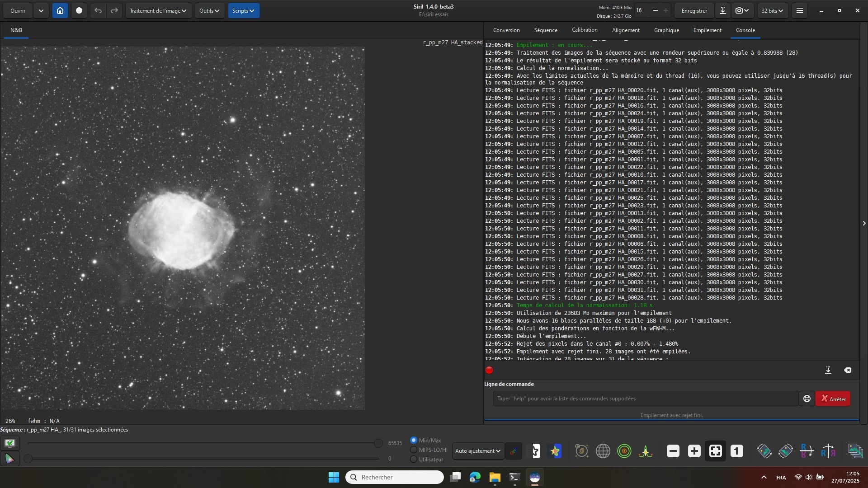
Task: Open the Scripts dropdown menu
Action: pyautogui.click(x=244, y=10)
